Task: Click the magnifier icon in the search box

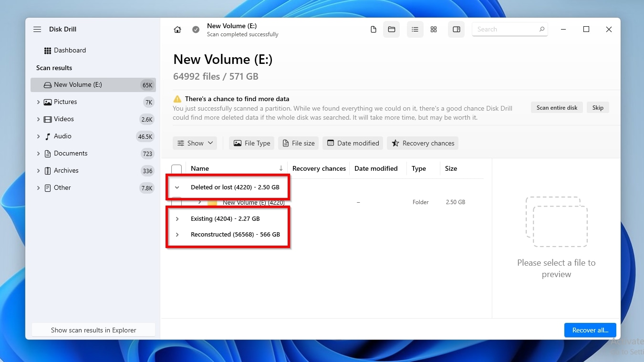Action: (x=542, y=30)
